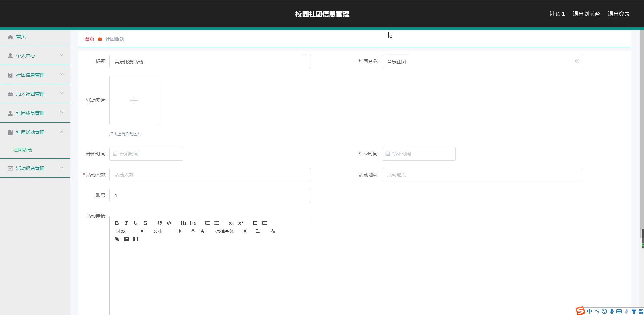
Task: Click the 开始时间 date input field
Action: point(146,154)
